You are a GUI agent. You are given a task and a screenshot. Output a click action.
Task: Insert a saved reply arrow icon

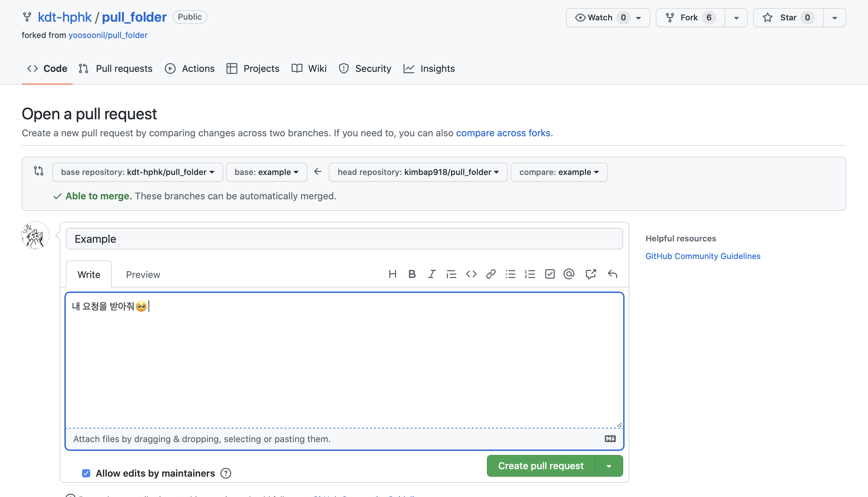coord(612,274)
